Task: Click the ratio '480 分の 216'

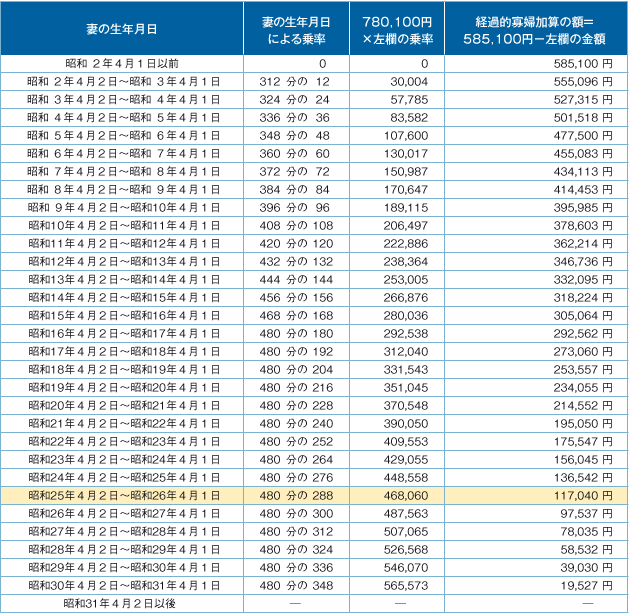Action: tap(296, 388)
